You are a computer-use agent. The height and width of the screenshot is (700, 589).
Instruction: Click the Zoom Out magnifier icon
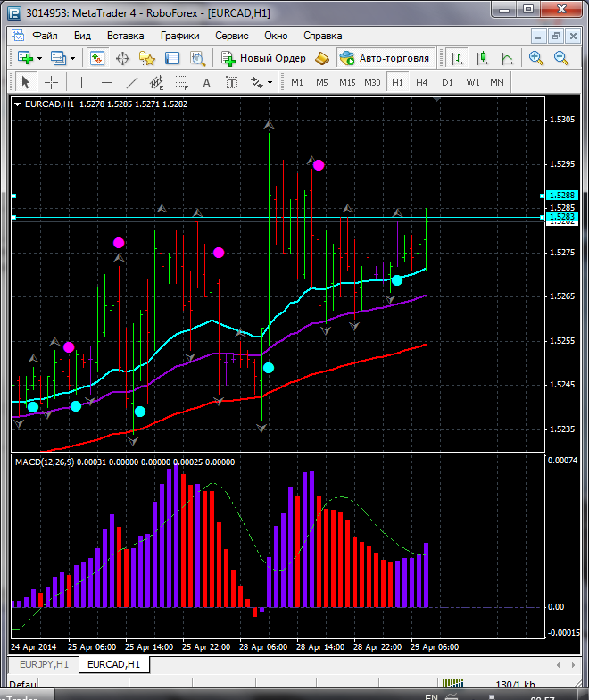point(562,58)
